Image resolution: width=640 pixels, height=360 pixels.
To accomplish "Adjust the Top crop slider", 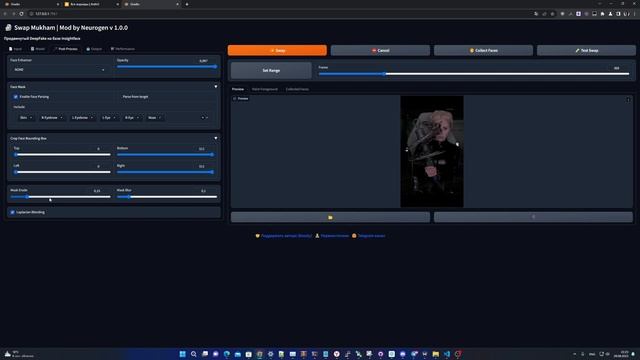I will click(x=62, y=155).
